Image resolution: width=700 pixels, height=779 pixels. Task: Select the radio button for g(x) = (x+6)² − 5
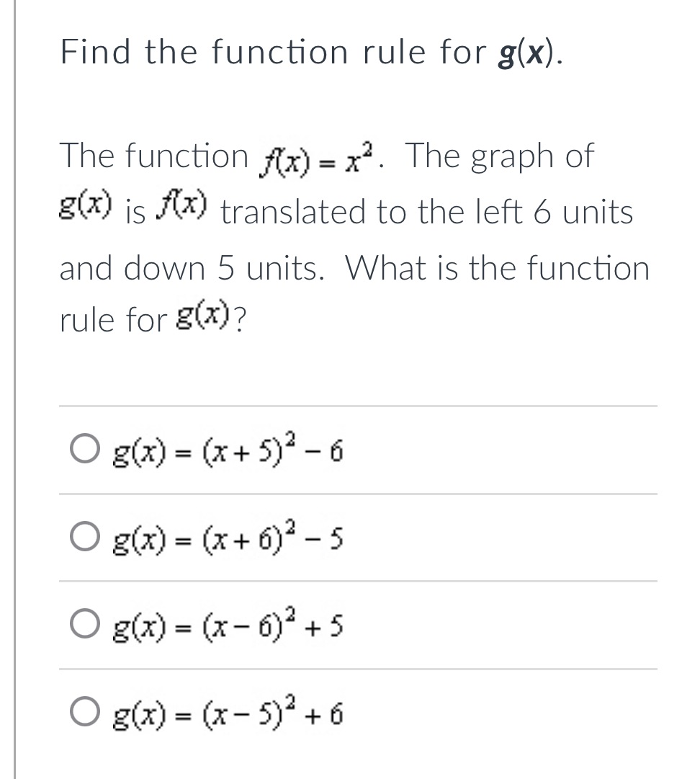coord(84,537)
